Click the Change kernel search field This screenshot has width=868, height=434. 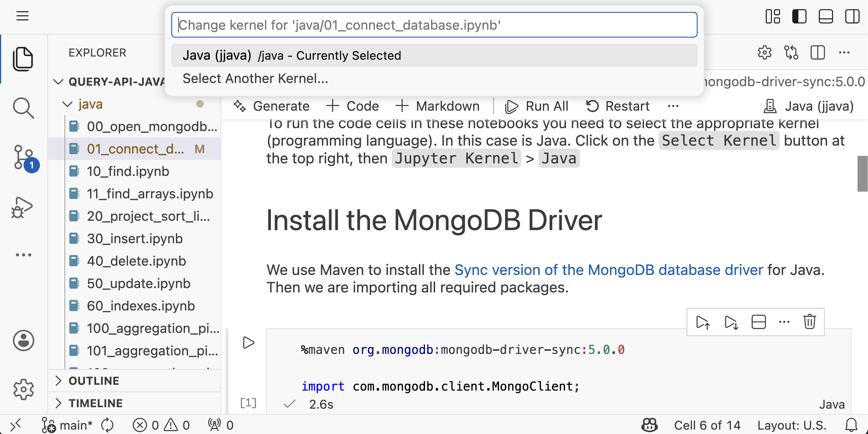tap(434, 25)
